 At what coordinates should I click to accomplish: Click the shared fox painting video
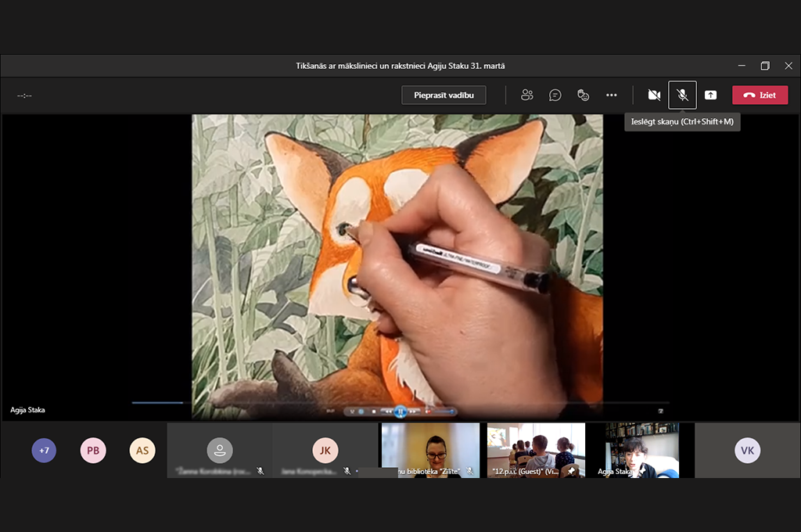pos(397,267)
